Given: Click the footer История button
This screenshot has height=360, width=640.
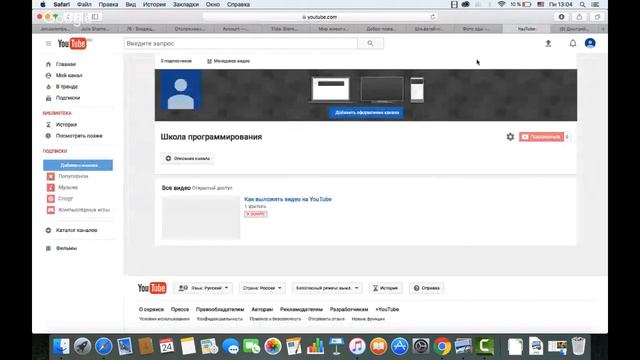Looking at the screenshot, I should (x=385, y=288).
